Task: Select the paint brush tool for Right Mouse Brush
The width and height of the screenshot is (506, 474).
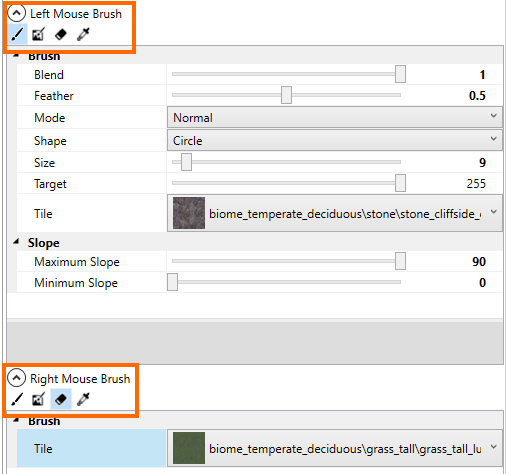Action: pyautogui.click(x=17, y=399)
